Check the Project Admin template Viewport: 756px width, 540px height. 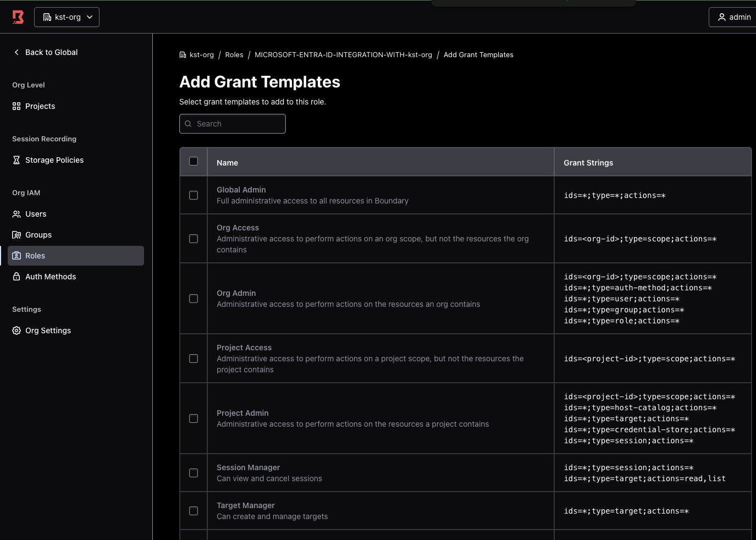pos(194,418)
